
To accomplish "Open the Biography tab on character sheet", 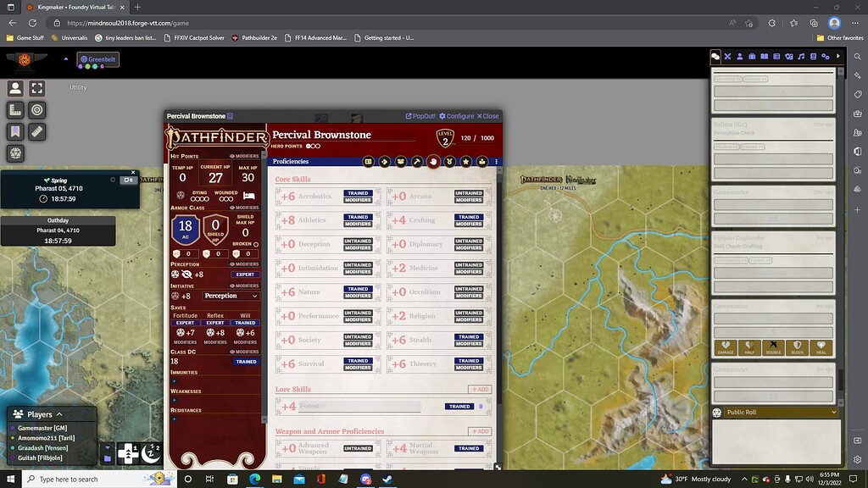I will (x=482, y=162).
